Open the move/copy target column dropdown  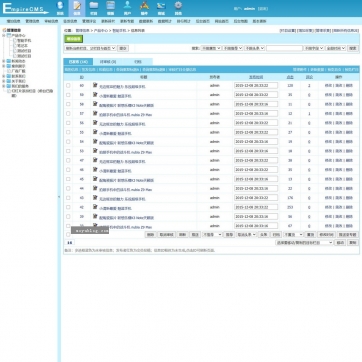304,243
